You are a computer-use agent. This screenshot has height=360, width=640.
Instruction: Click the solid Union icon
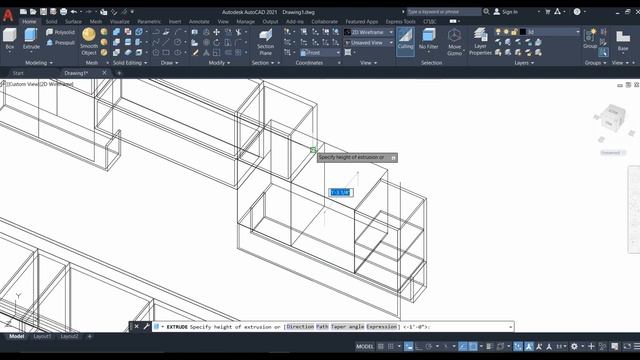(116, 32)
